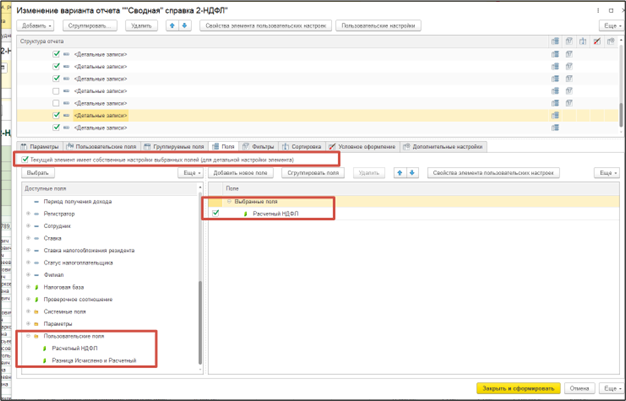Select the Поля tab
This screenshot has height=401, width=626.
point(224,147)
